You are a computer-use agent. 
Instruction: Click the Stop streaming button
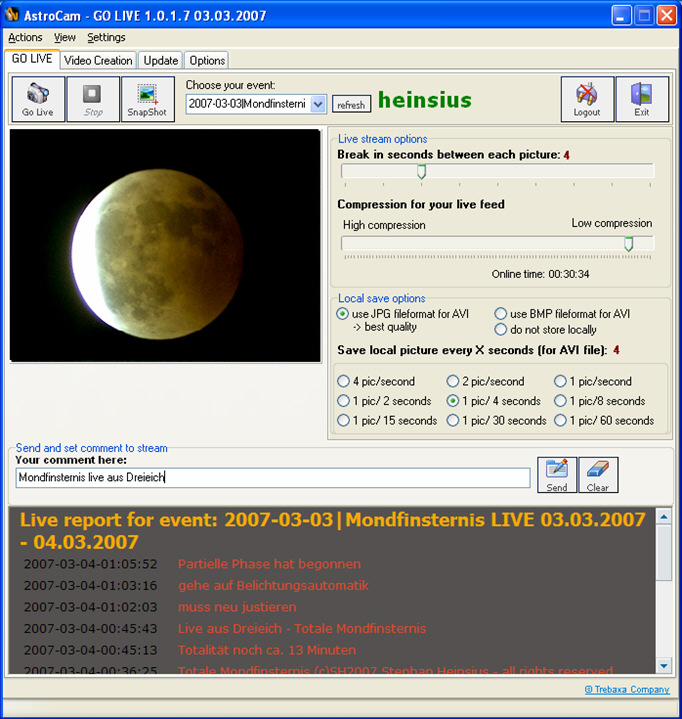pos(93,99)
